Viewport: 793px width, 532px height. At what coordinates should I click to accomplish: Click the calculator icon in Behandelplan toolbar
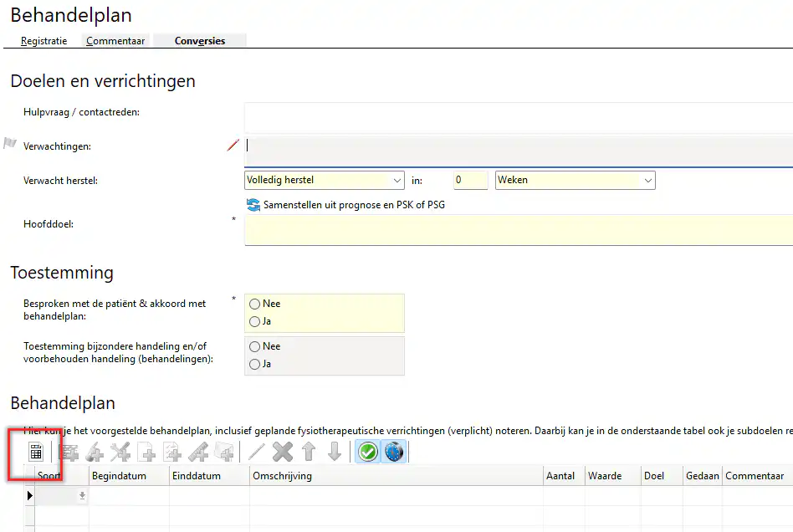(36, 452)
